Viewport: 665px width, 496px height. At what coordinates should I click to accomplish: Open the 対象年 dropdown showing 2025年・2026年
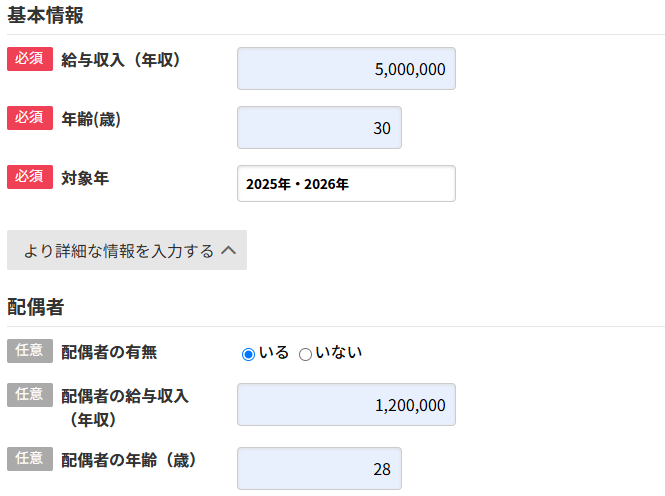pyautogui.click(x=346, y=184)
